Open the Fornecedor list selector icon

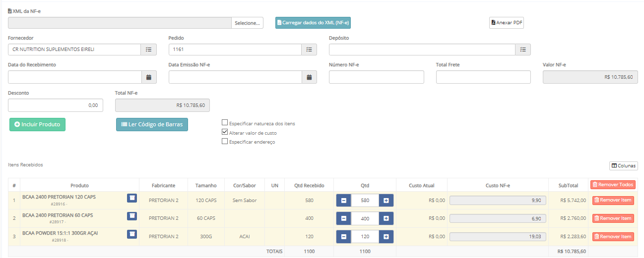[x=149, y=50]
